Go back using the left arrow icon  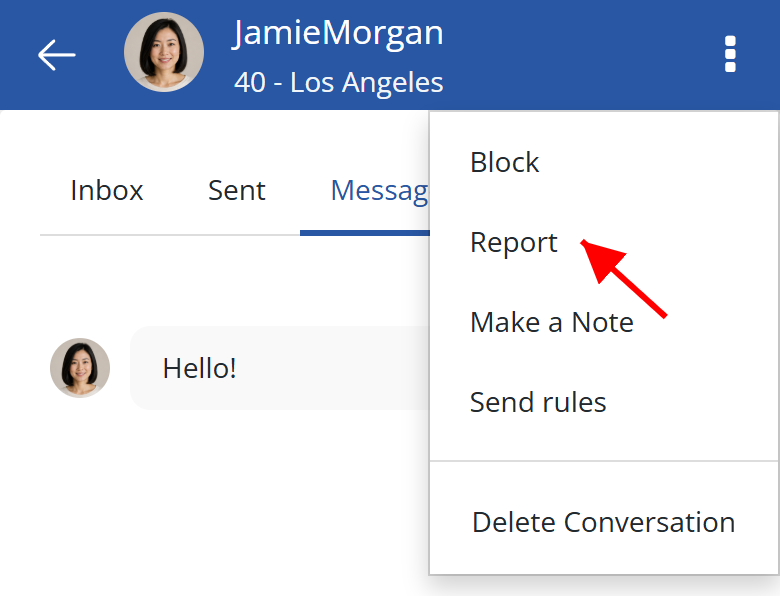click(57, 55)
